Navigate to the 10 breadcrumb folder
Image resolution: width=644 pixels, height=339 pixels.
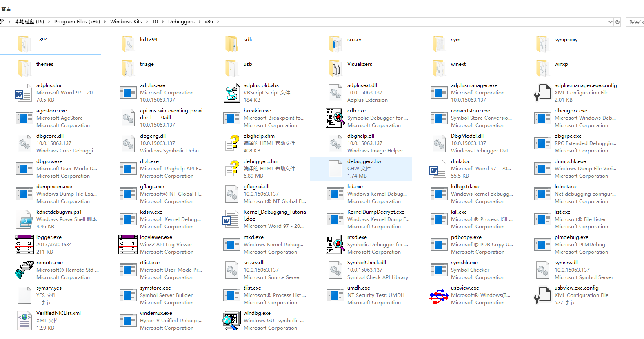point(155,22)
